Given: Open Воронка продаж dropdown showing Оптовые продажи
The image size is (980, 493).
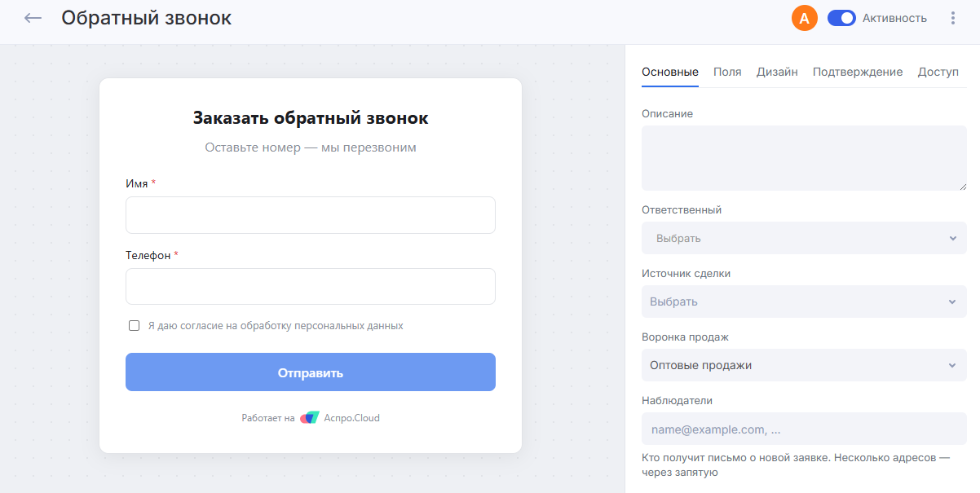Looking at the screenshot, I should [804, 365].
